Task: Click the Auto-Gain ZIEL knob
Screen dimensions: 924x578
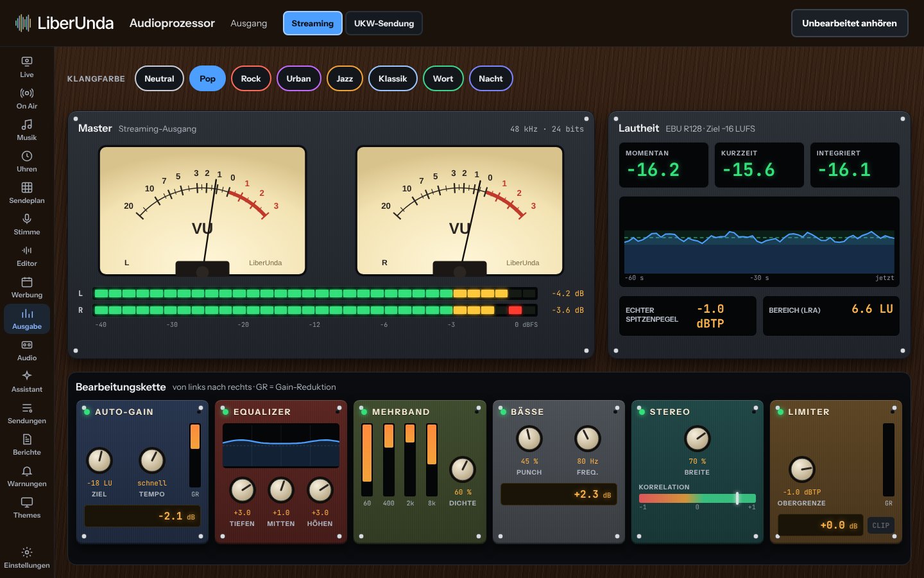Action: coord(99,460)
